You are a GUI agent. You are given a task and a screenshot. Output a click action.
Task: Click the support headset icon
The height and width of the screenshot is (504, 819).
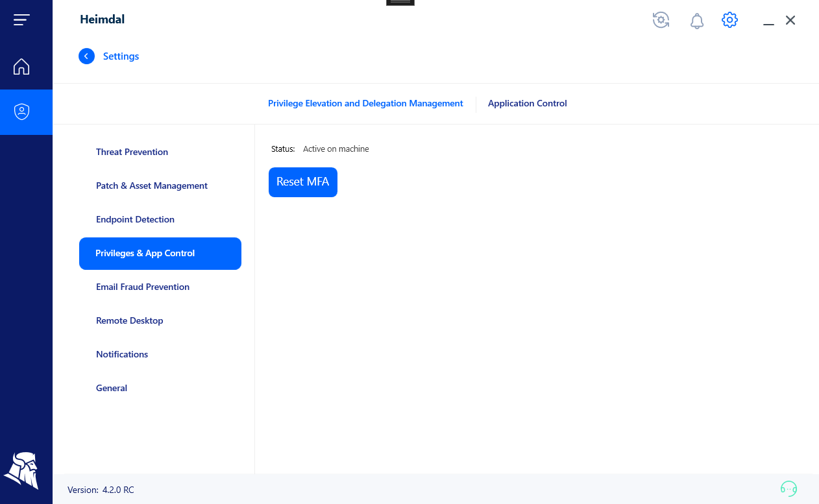(x=788, y=488)
